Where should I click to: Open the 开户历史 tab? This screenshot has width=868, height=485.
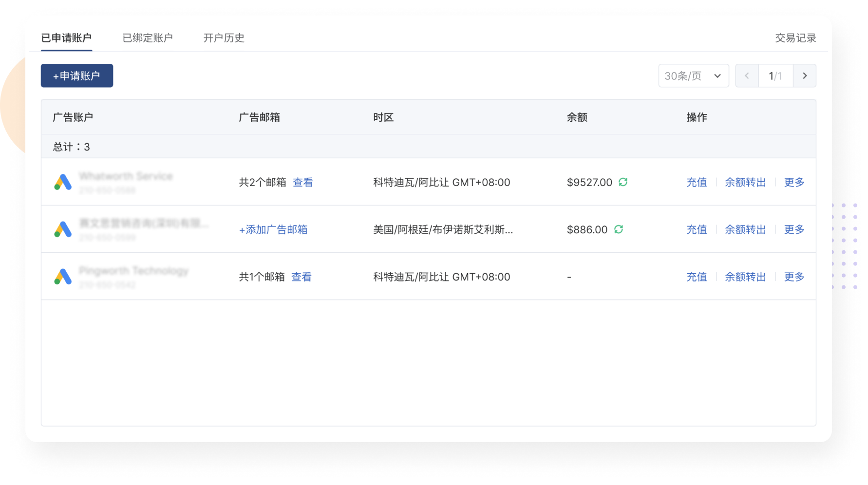coord(224,38)
